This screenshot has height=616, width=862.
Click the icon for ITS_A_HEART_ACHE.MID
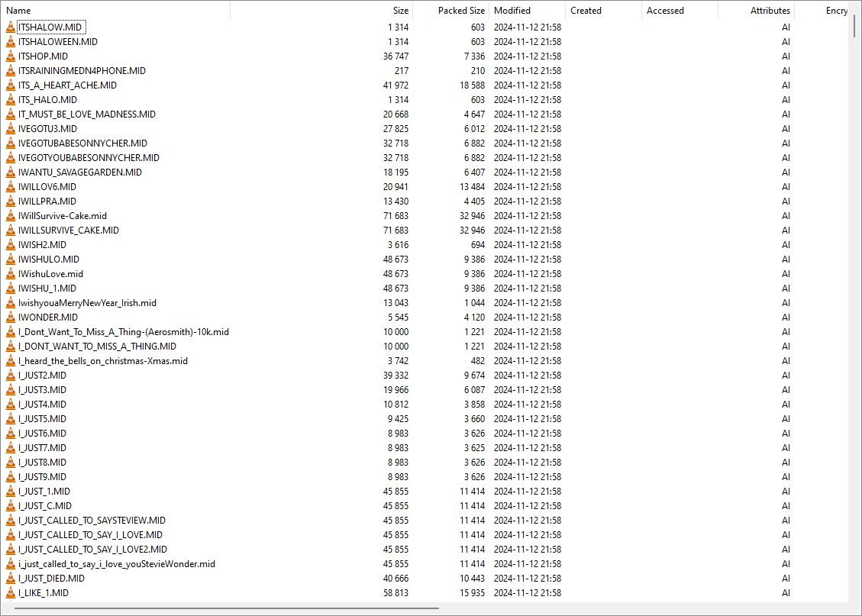point(11,85)
